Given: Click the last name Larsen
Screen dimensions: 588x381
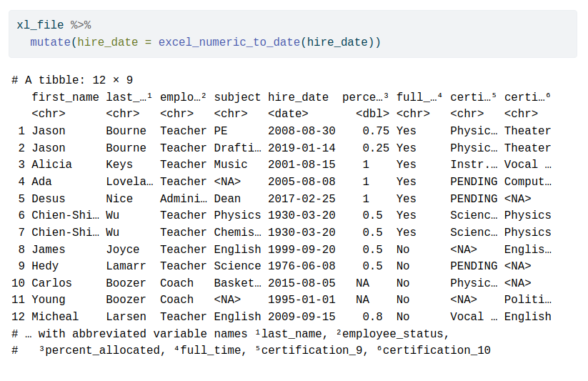Looking at the screenshot, I should pyautogui.click(x=126, y=317).
